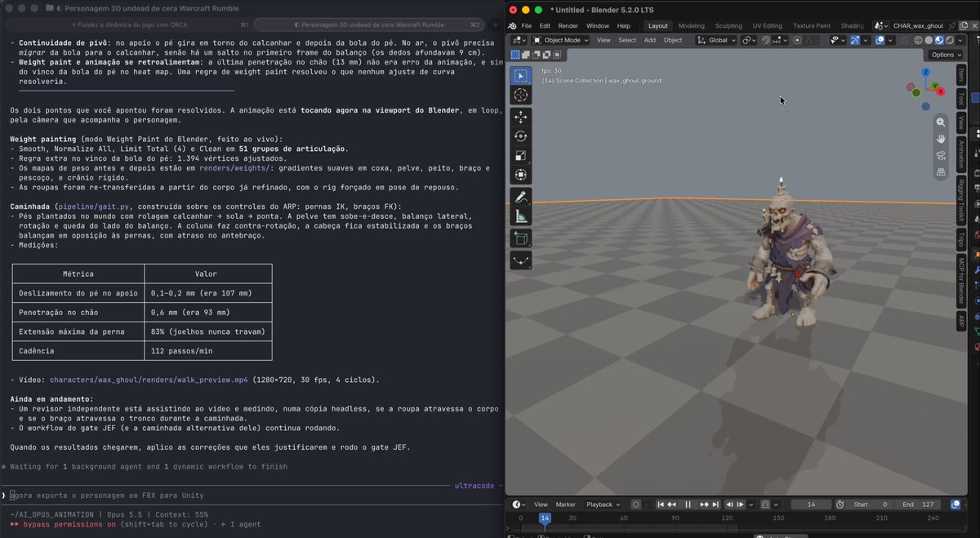Toggle viewport overlays button
Viewport: 980px width, 538px height.
[880, 40]
